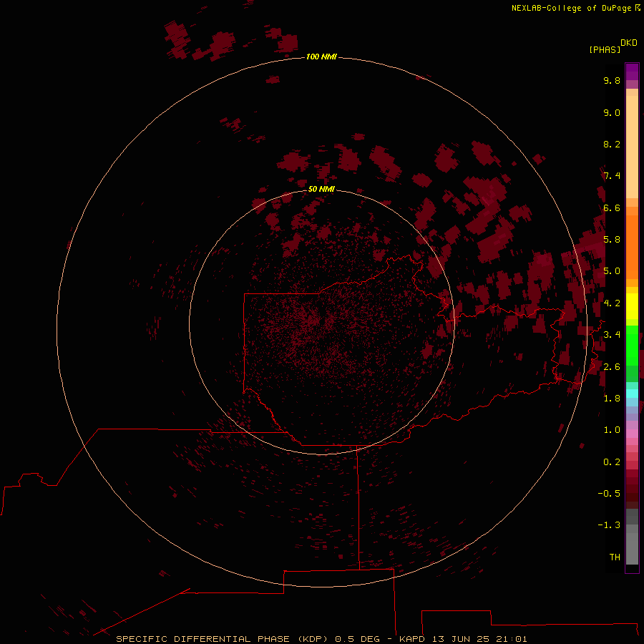Click the DKD label above the color scale
The image size is (644, 644).
[629, 42]
